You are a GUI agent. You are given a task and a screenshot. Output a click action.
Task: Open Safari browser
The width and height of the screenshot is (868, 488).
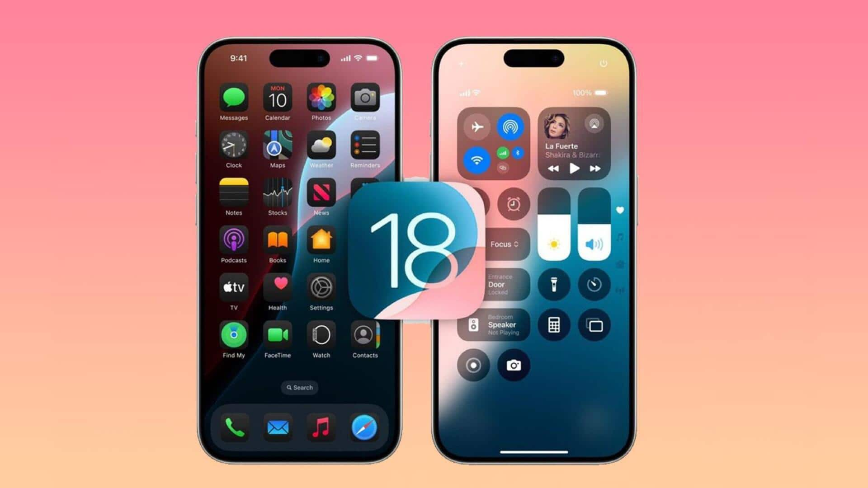[365, 428]
